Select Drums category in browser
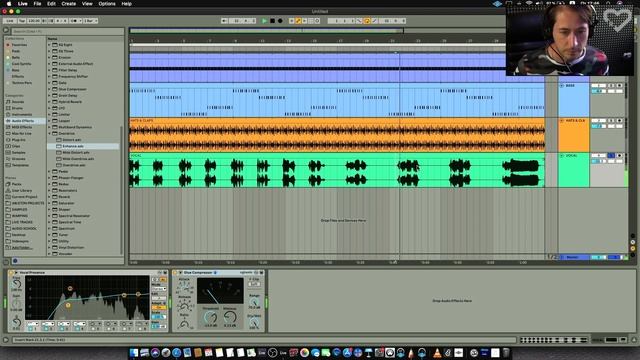Screen dimensions: 640x360 [18, 108]
